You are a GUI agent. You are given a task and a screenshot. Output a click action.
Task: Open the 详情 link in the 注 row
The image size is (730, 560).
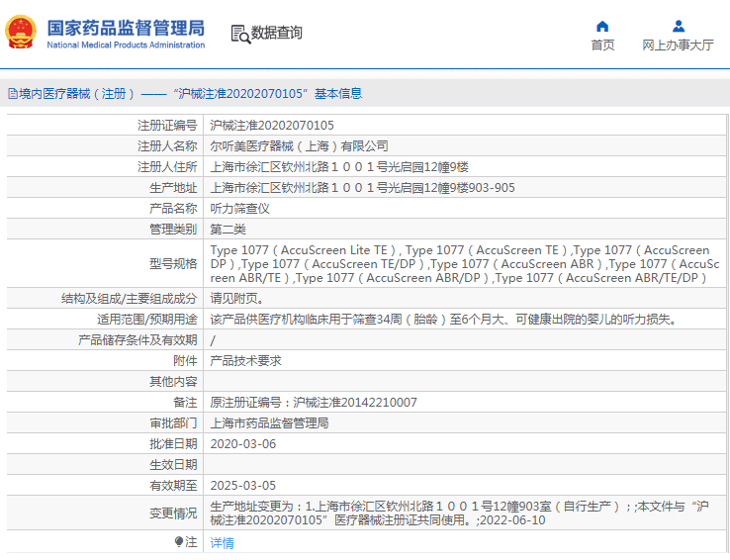click(223, 543)
